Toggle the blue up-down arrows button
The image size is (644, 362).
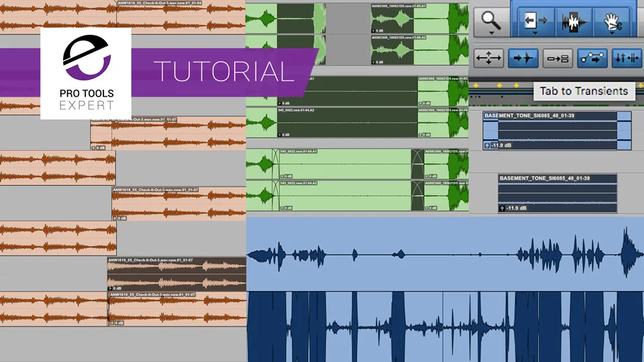627,58
